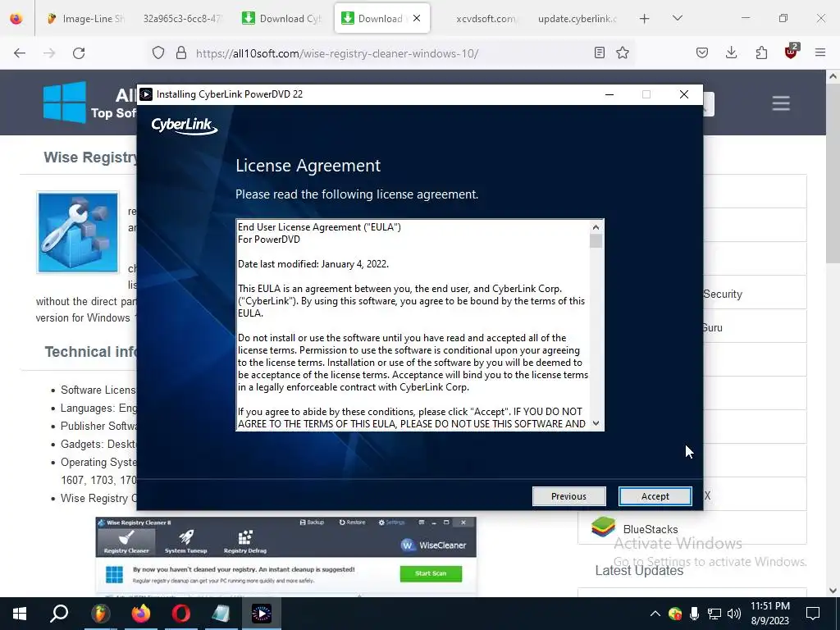Click the Registry Defrag icon
Screen dimensions: 840x630
pos(244,541)
